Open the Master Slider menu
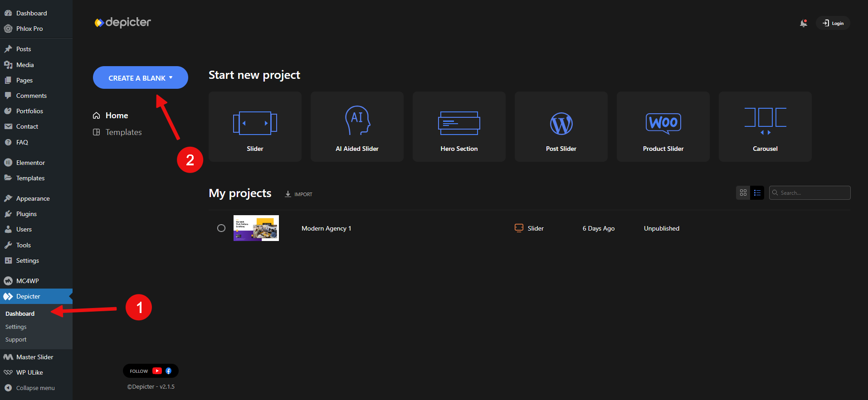 coord(36,357)
